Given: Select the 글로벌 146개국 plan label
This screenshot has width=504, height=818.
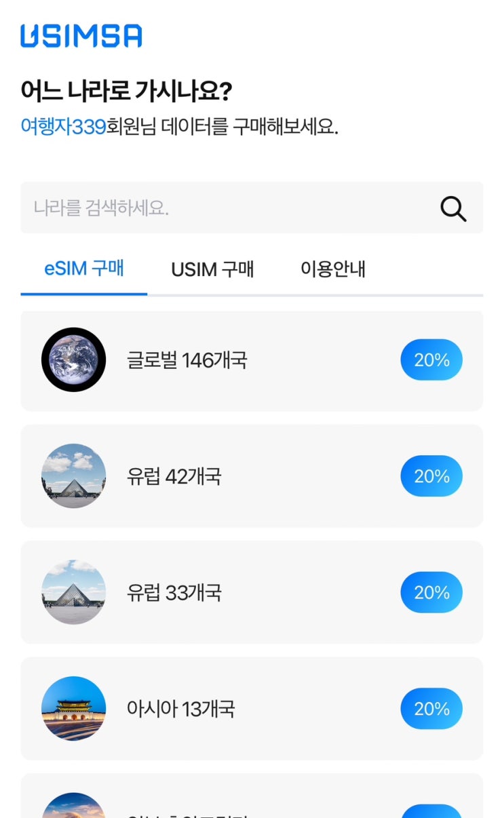Looking at the screenshot, I should pos(187,360).
